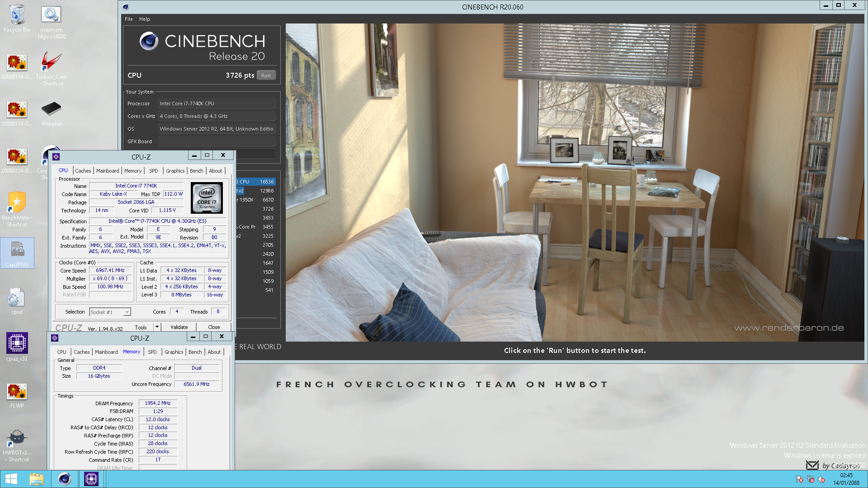This screenshot has height=488, width=868.
Task: Click the DRAM Frequency 1954.2 MHz value
Action: (x=158, y=403)
